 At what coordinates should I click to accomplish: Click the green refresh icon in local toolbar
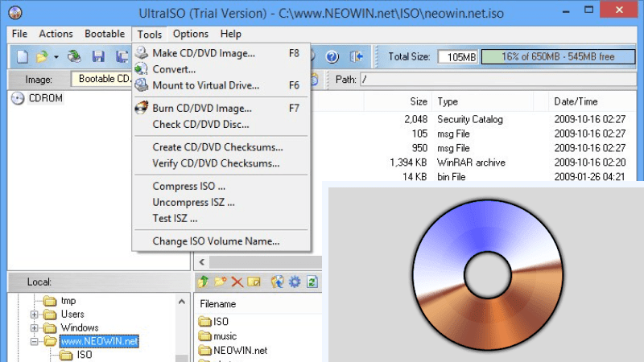pos(312,282)
